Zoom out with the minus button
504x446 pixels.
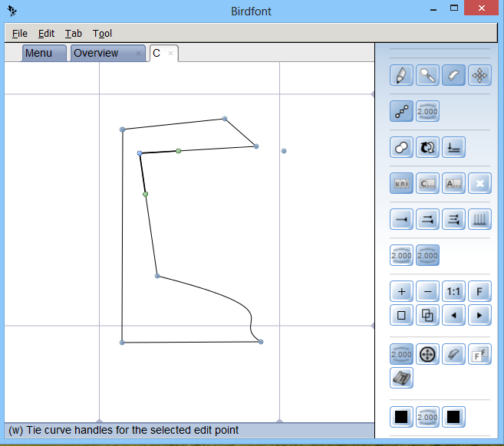pos(427,291)
